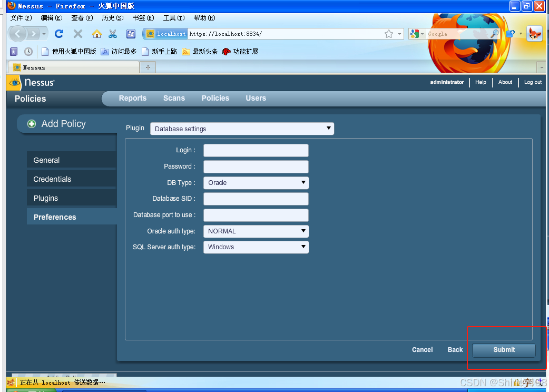Click the Database SID input field
The image size is (549, 392).
(x=256, y=199)
